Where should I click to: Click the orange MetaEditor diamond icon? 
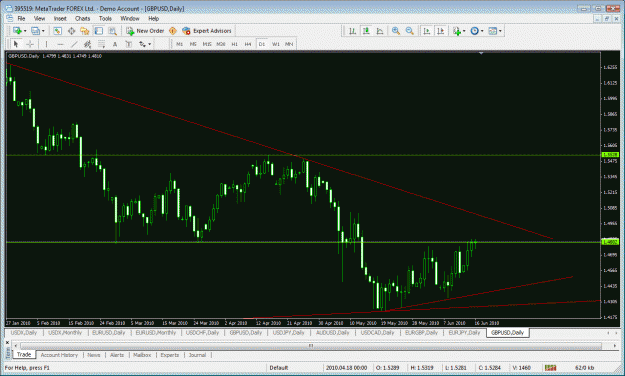click(x=173, y=31)
